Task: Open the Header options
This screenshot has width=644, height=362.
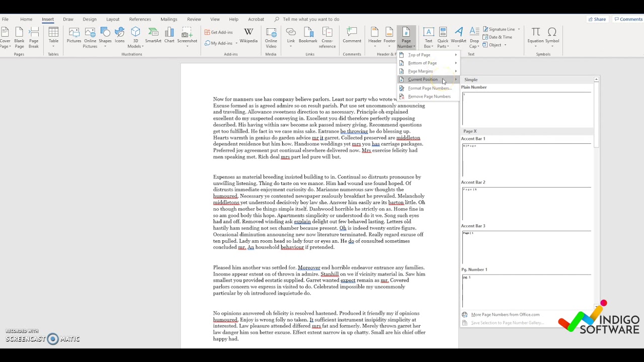Action: point(375,38)
